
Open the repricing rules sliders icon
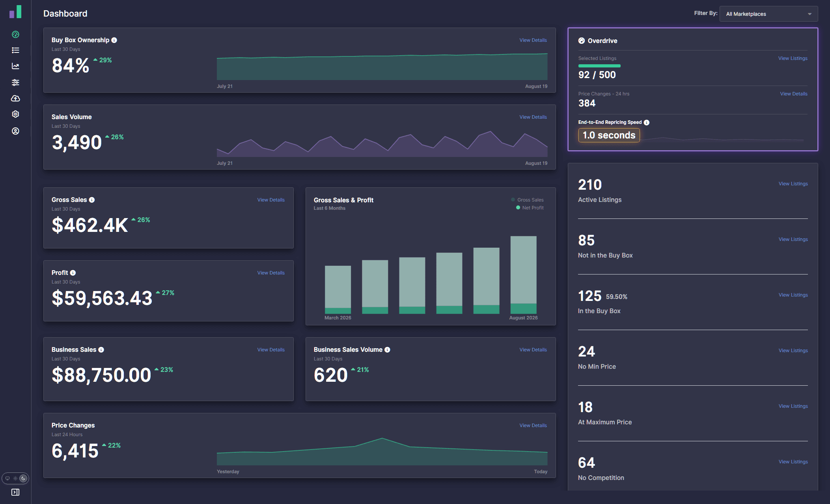click(x=15, y=82)
